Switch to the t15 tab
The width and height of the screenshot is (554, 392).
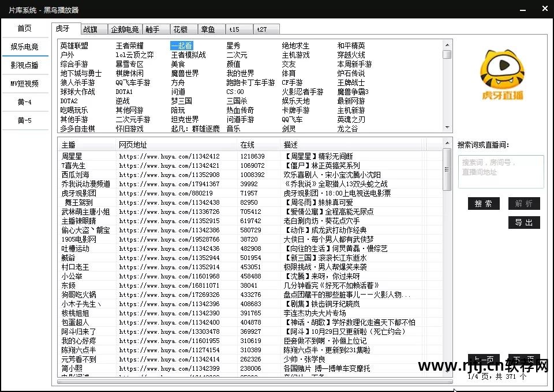click(239, 29)
